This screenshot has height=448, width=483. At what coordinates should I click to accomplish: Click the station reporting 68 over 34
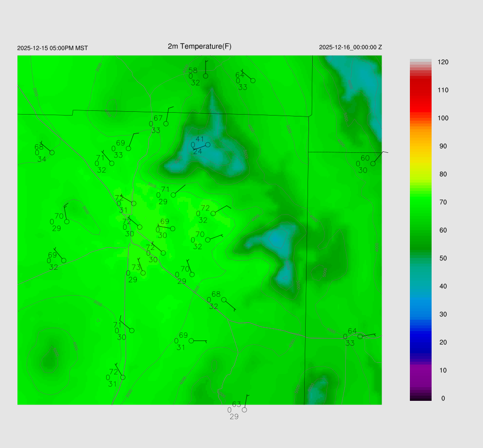tap(52, 153)
